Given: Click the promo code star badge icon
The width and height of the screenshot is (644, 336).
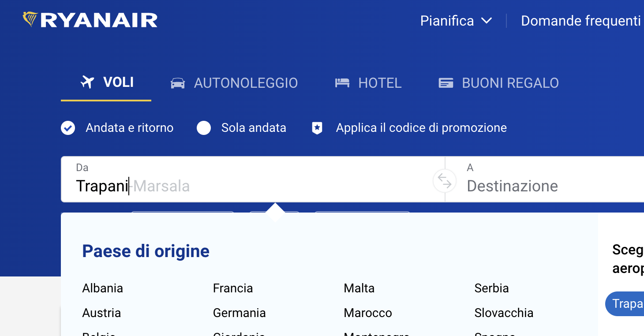Looking at the screenshot, I should (x=317, y=127).
